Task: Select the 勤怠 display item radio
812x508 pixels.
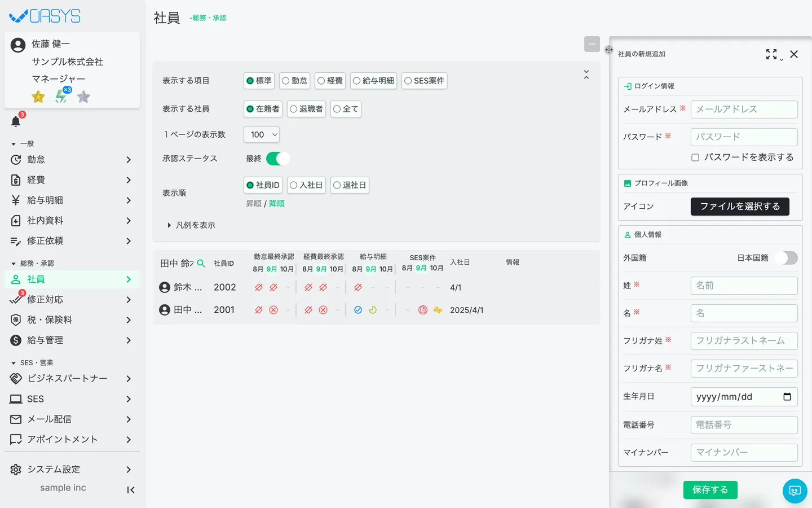Action: tap(295, 81)
